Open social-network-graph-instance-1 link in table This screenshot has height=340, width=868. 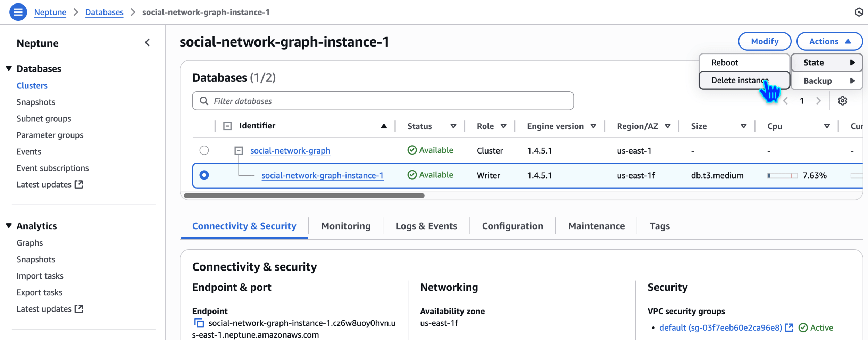click(x=322, y=175)
